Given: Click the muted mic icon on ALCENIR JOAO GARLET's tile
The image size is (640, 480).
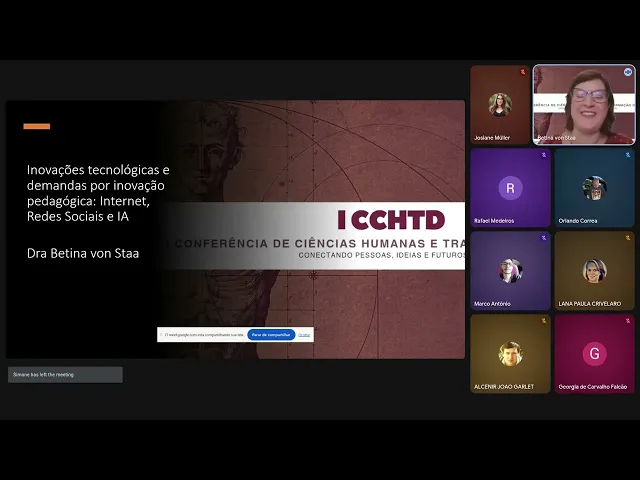Looking at the screenshot, I should (x=544, y=321).
